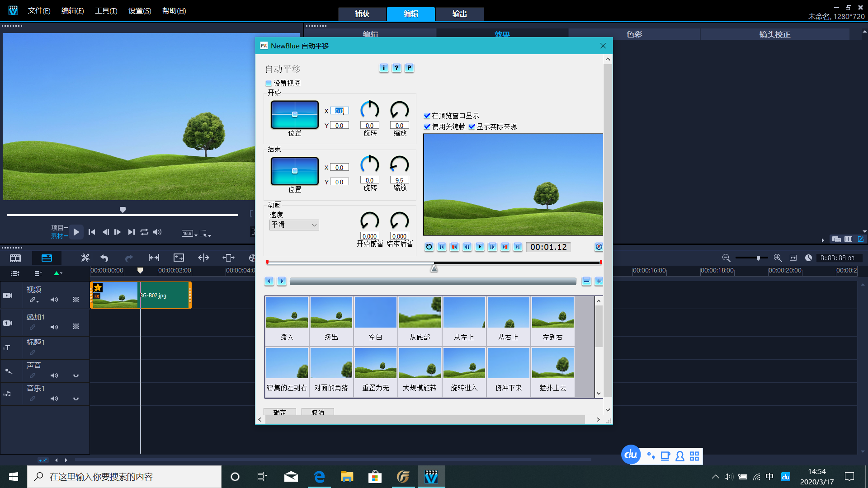
Task: Play the main preview video
Action: (x=76, y=232)
